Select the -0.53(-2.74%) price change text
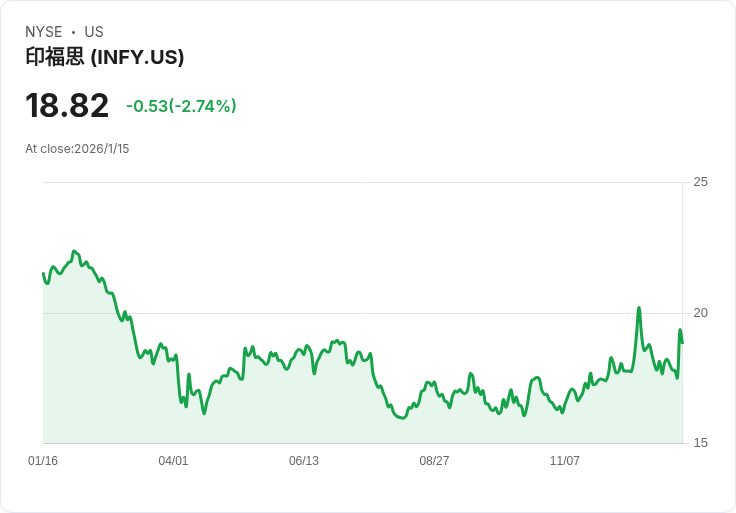Image resolution: width=736 pixels, height=513 pixels. pyautogui.click(x=181, y=106)
